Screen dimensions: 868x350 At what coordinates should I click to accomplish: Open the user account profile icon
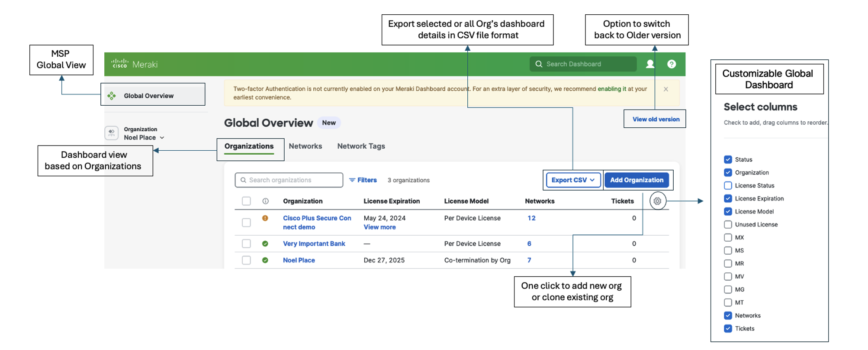650,64
